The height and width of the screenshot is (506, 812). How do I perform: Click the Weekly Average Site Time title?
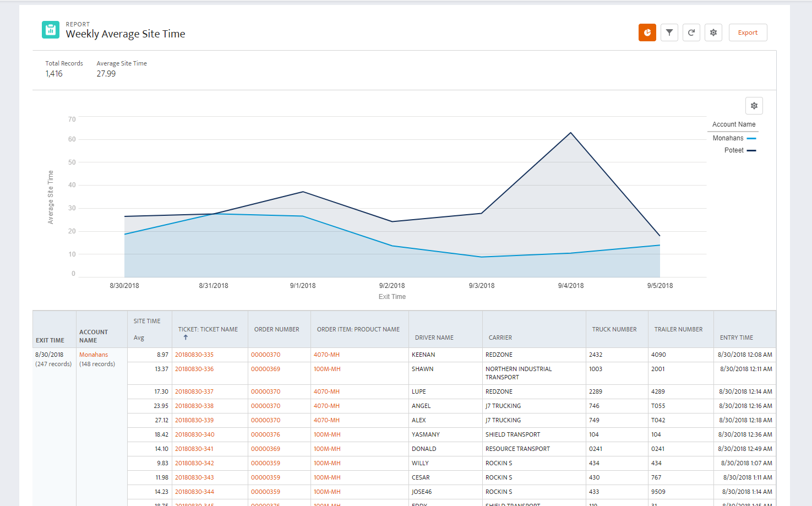(126, 34)
